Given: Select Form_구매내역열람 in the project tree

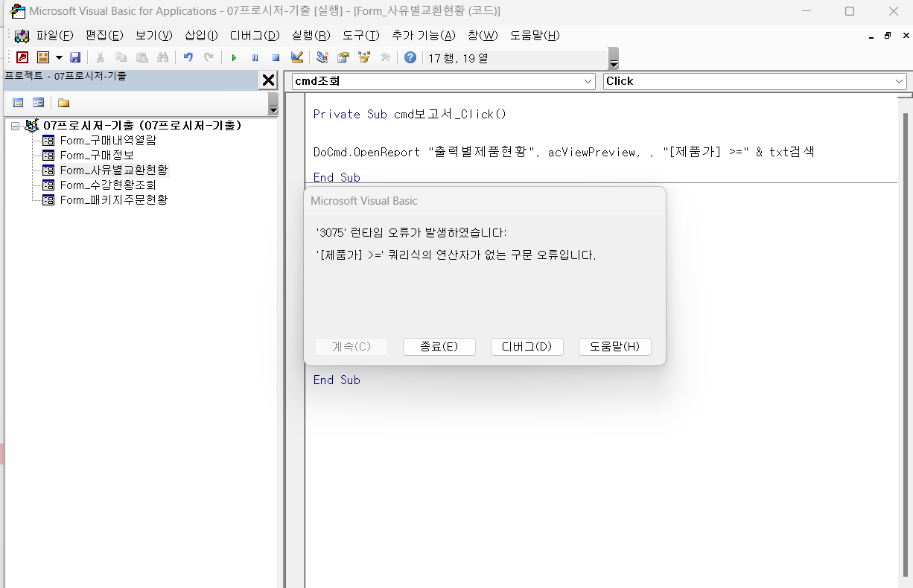Looking at the screenshot, I should coord(108,140).
